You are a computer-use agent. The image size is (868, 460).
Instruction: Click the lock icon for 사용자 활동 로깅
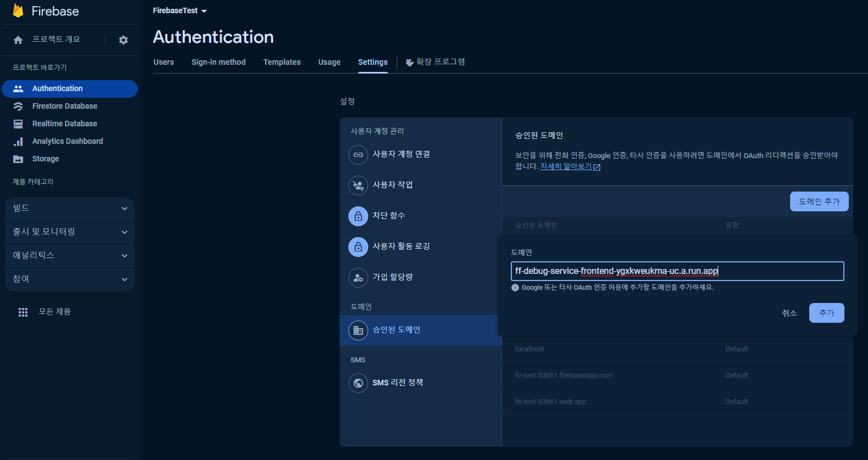(x=358, y=247)
